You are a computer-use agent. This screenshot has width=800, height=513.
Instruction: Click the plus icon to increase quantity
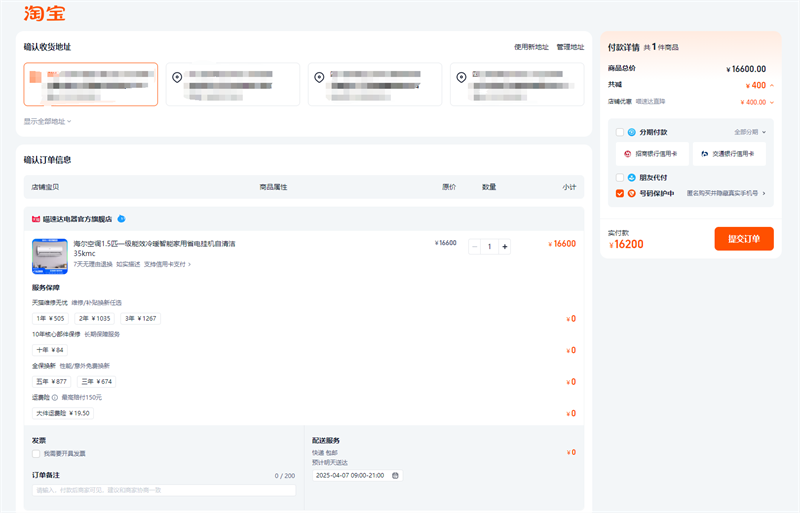(x=505, y=246)
